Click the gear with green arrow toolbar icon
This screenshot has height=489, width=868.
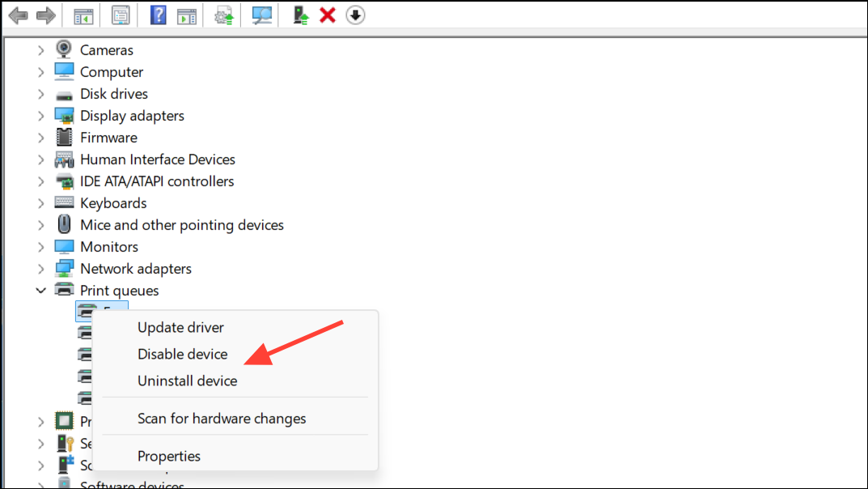(x=224, y=15)
